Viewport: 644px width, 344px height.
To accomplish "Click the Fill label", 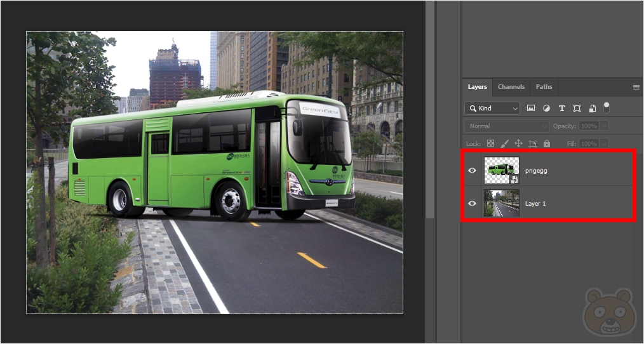I will [572, 143].
